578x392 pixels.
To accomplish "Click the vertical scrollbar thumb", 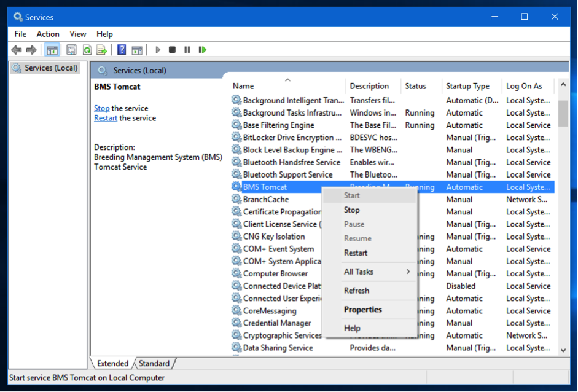I will click(x=563, y=114).
